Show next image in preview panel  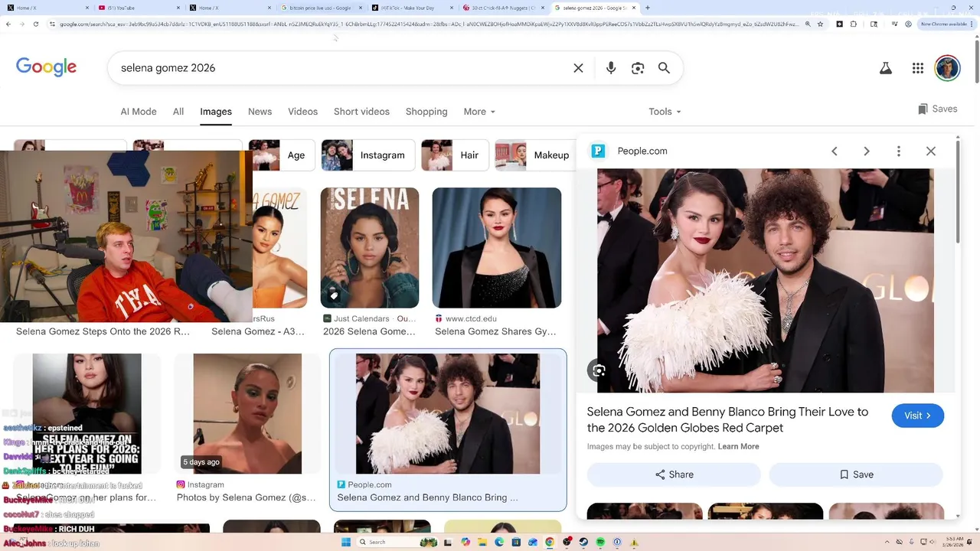coord(867,152)
